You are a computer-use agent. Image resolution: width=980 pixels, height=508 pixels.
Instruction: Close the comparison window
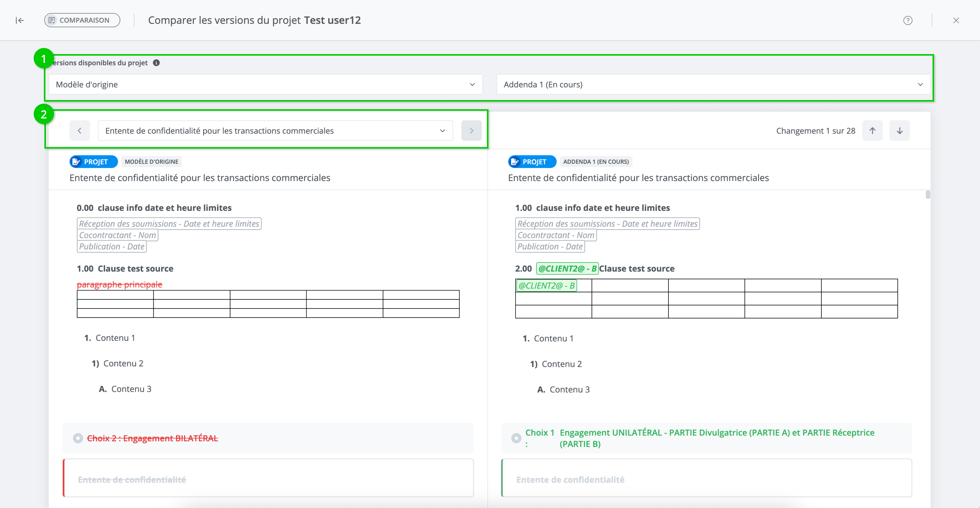(956, 20)
